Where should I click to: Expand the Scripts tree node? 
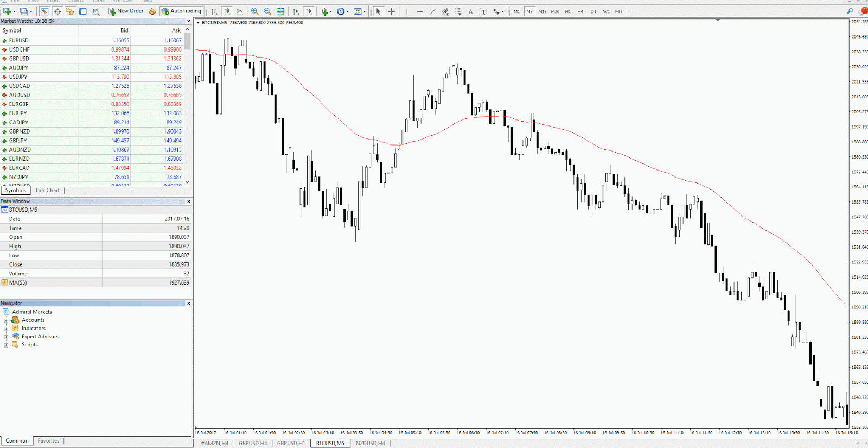[6, 345]
